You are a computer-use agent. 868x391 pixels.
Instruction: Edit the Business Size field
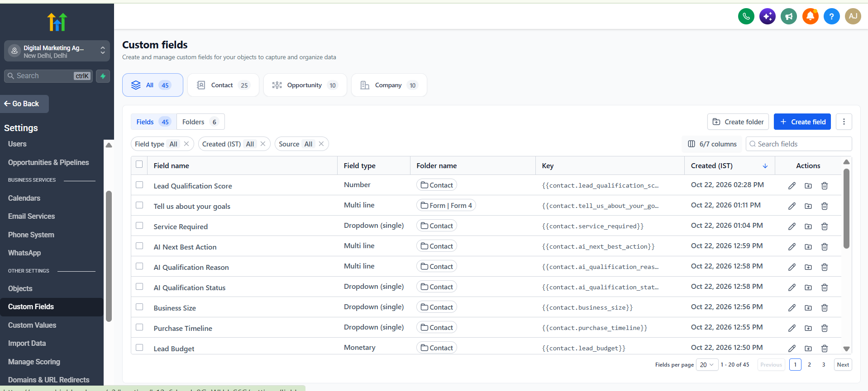click(x=792, y=308)
